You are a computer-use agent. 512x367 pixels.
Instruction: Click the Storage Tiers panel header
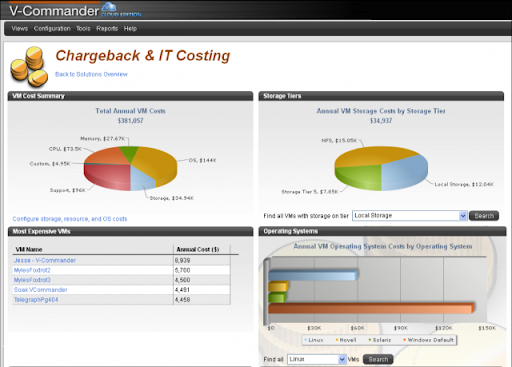point(381,96)
